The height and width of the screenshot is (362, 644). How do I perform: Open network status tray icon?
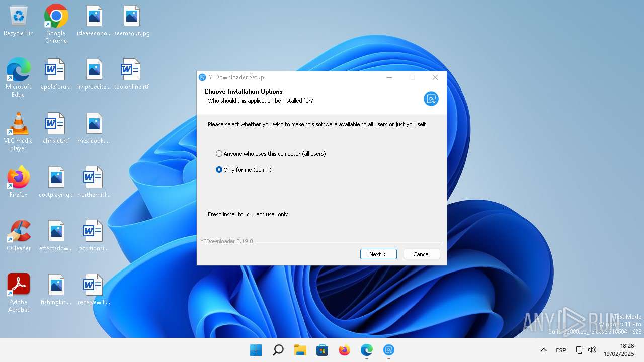(x=580, y=350)
